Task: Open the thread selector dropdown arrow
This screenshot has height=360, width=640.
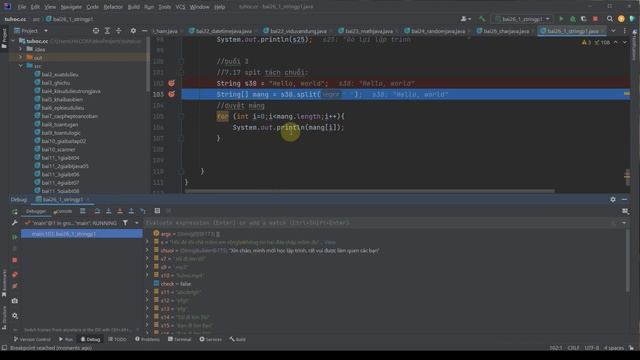Action: (137, 223)
